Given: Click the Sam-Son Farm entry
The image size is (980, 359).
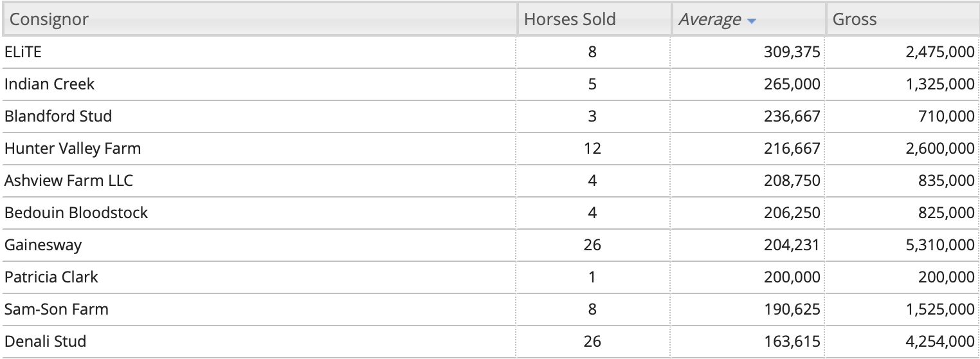Looking at the screenshot, I should click(57, 309).
